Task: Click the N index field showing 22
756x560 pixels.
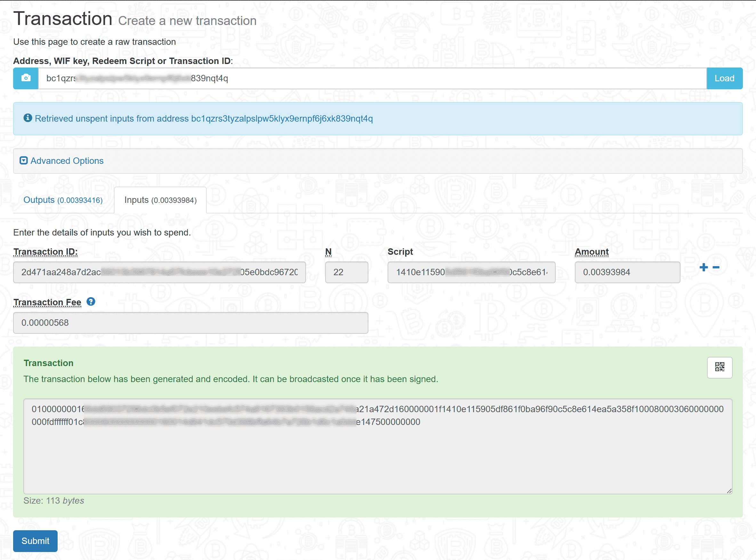Action: coord(346,272)
